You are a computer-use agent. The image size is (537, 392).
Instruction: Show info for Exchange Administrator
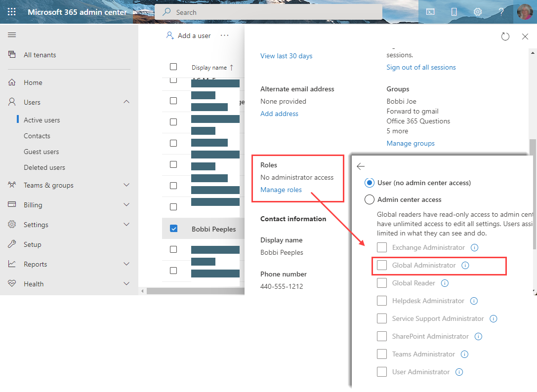tap(474, 247)
